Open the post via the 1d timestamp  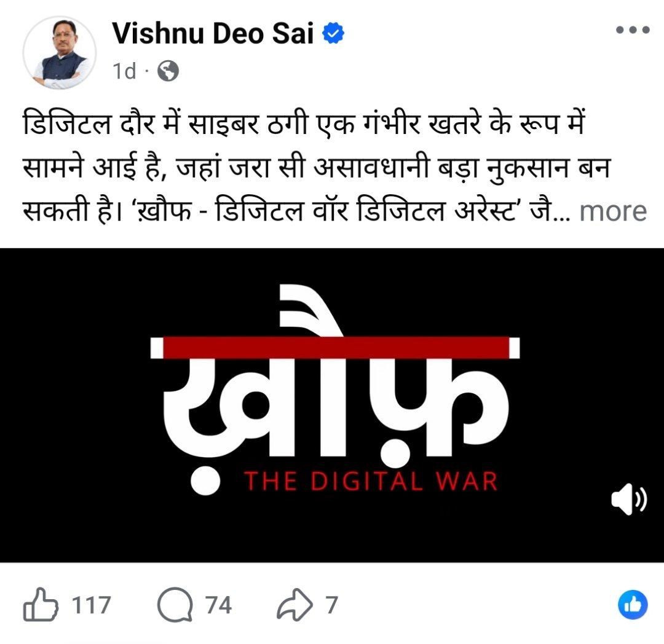(124, 71)
